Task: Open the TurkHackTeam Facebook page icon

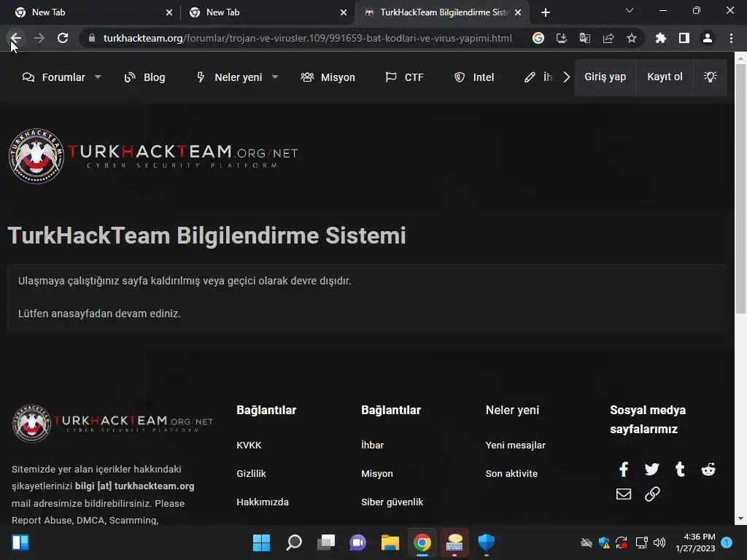Action: click(x=623, y=469)
